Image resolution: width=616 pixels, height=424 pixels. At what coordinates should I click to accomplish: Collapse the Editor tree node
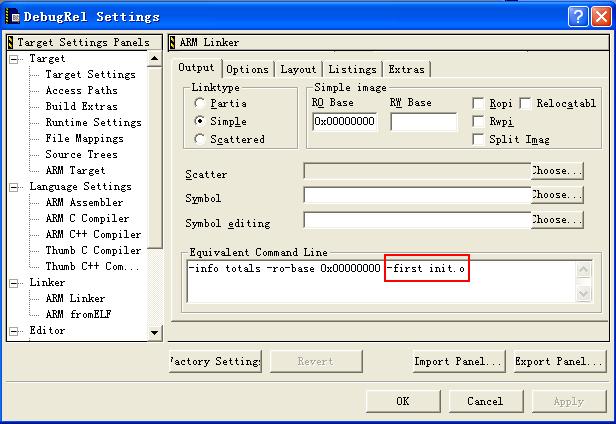tap(14, 331)
